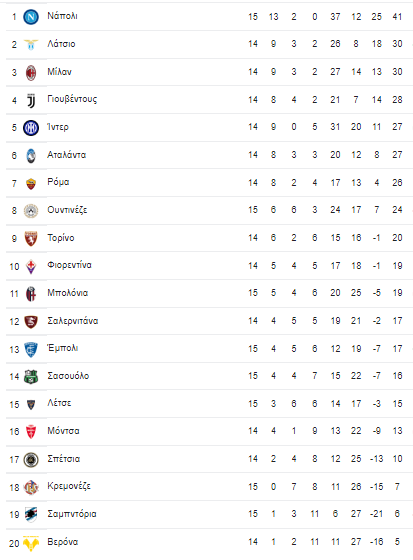Click the Lazio eagle crest icon

pyautogui.click(x=31, y=45)
